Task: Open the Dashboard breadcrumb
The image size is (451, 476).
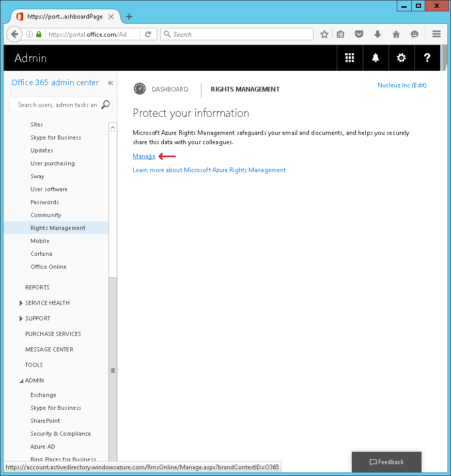Action: (170, 89)
